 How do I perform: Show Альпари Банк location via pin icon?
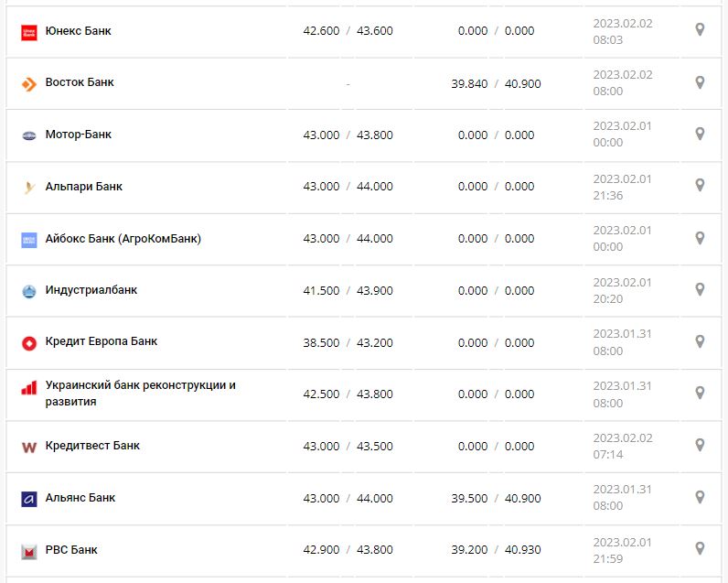pyautogui.click(x=700, y=186)
